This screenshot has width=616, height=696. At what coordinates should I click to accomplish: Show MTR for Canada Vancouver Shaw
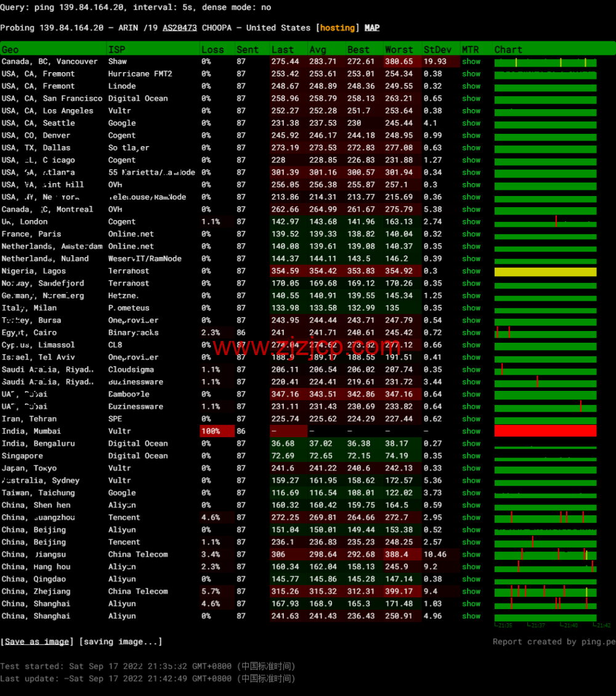point(471,62)
